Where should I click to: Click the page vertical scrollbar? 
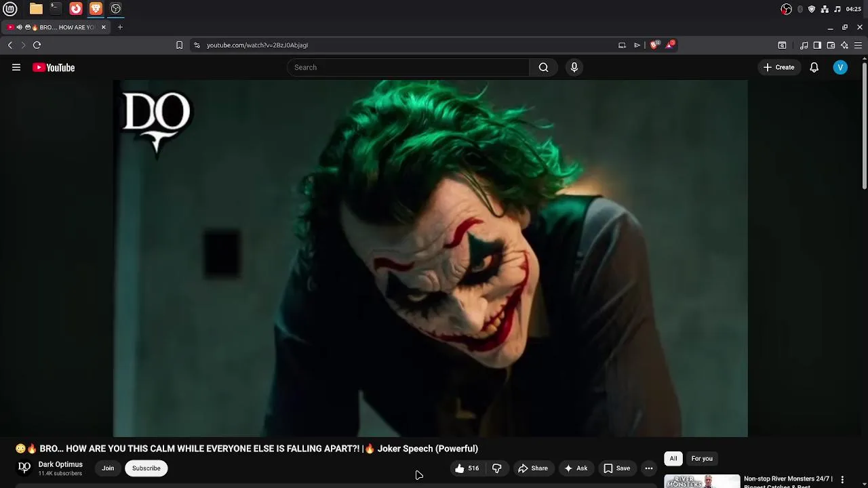pos(864,125)
